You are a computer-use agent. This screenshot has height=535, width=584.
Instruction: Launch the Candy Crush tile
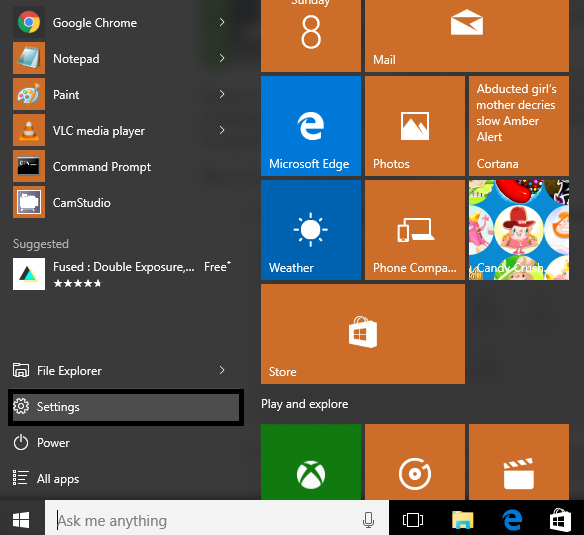coord(519,230)
